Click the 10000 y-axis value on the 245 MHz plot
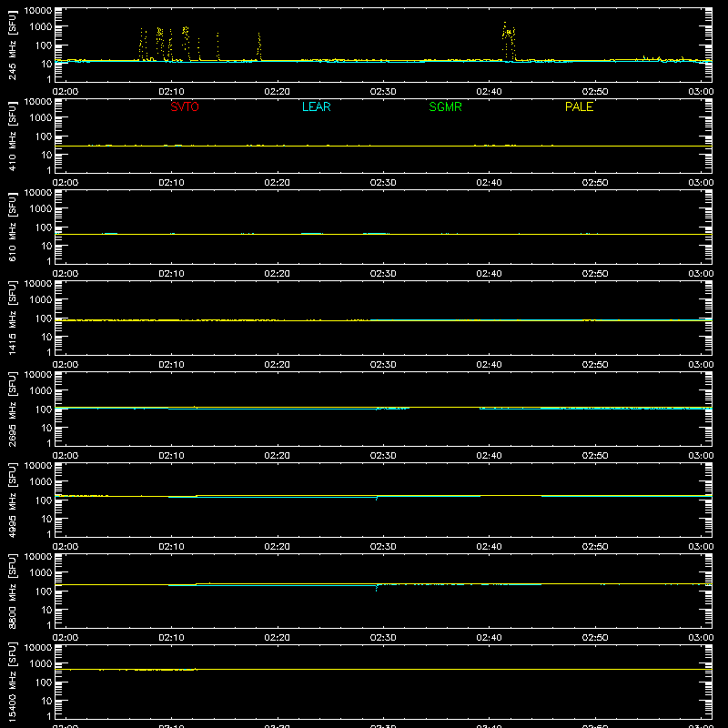Image resolution: width=728 pixels, height=728 pixels. (38, 10)
